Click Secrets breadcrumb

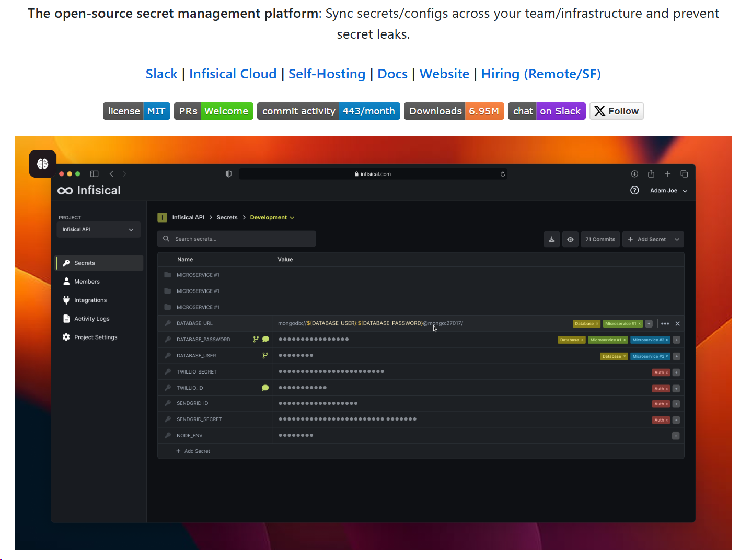[x=227, y=218]
